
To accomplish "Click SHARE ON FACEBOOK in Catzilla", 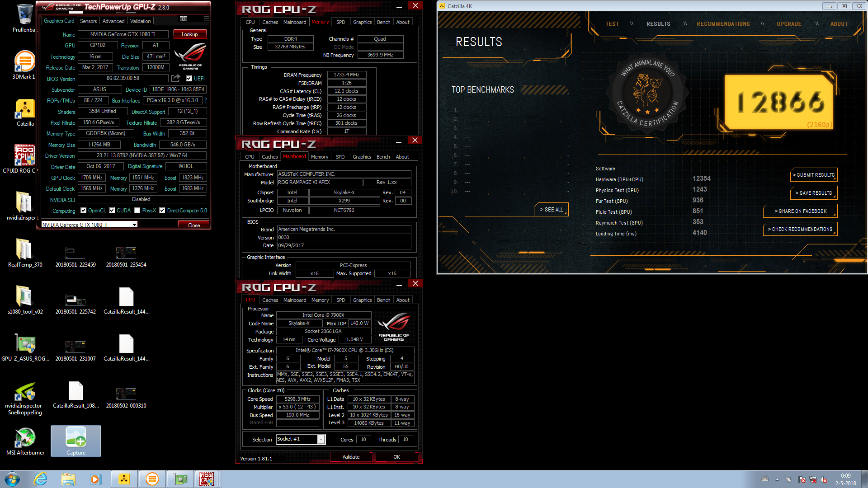I will [800, 211].
